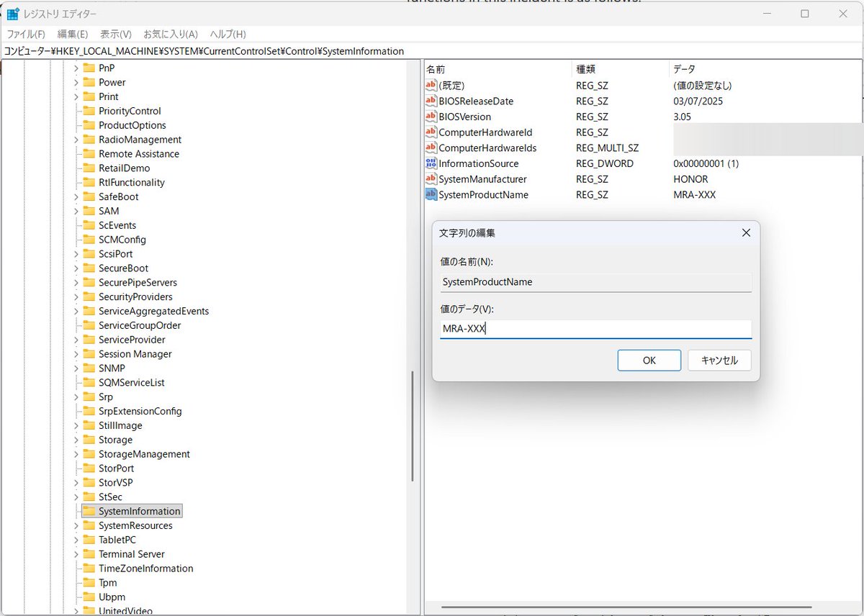This screenshot has width=864, height=616.
Task: Confirm the string edit with OK
Action: (x=649, y=361)
